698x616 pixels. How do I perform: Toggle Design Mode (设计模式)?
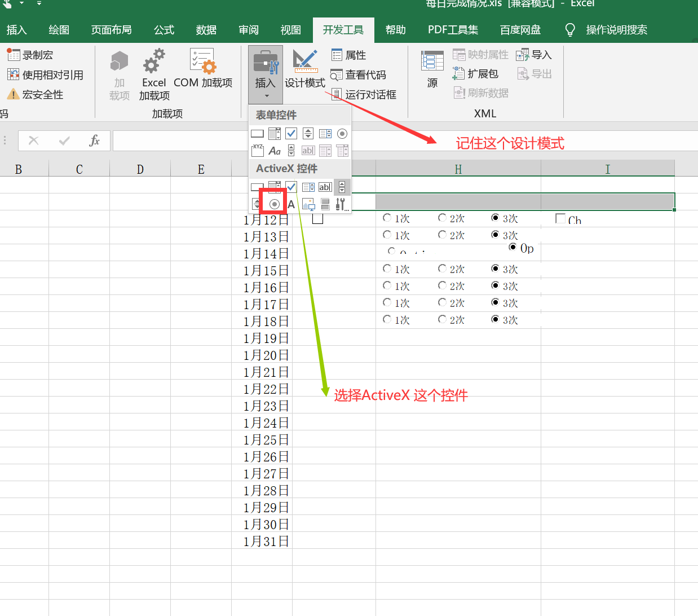tap(304, 69)
